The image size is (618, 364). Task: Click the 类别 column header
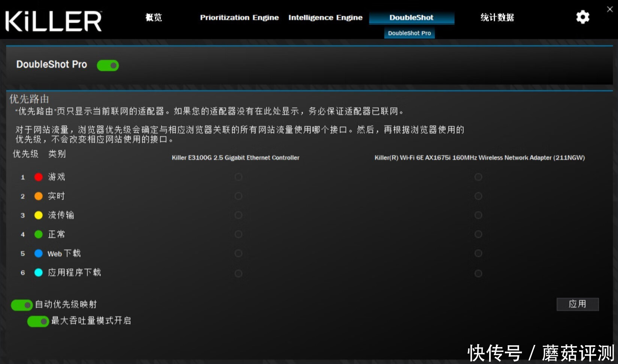[x=57, y=154]
